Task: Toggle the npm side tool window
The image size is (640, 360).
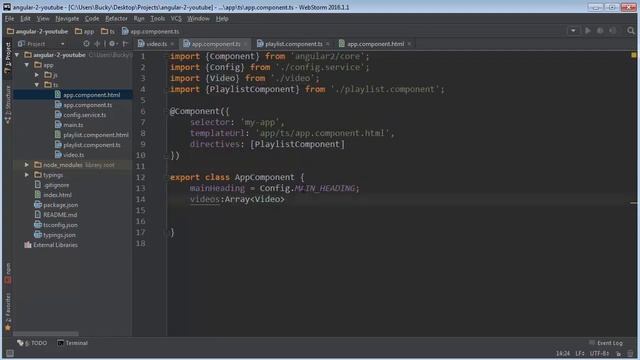Action: point(8,273)
